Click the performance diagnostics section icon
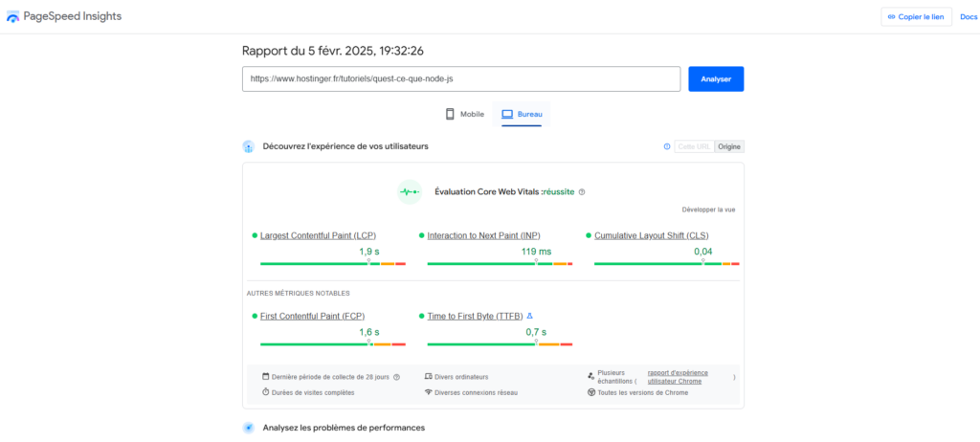This screenshot has height=442, width=980. (x=249, y=428)
